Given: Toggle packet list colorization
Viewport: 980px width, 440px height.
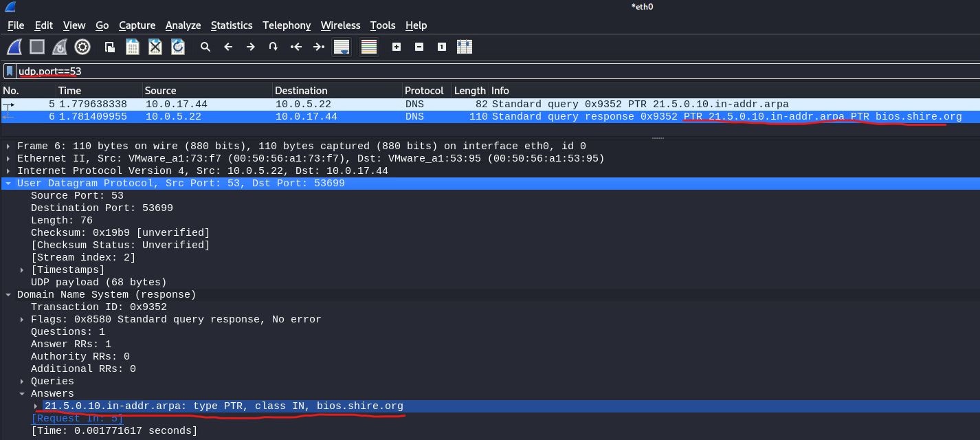Looking at the screenshot, I should 369,47.
